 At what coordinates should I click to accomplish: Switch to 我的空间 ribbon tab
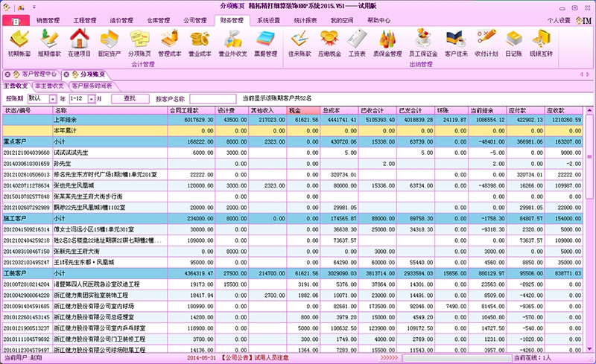click(x=342, y=21)
